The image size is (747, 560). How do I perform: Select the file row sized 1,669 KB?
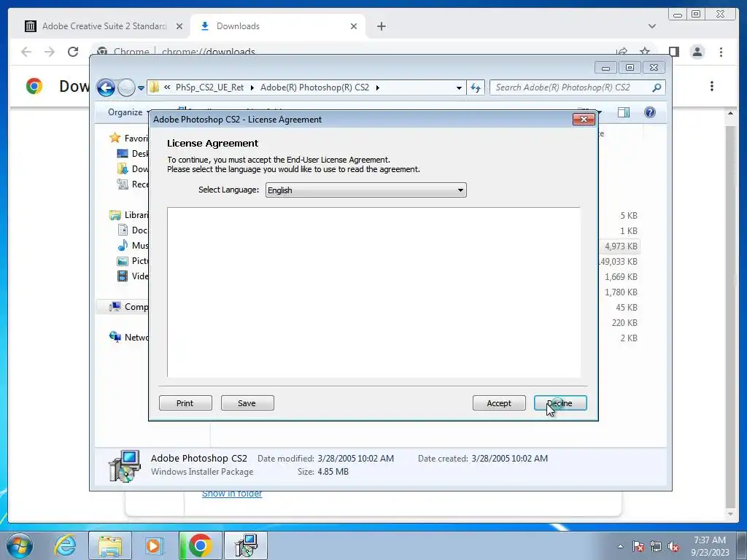620,276
